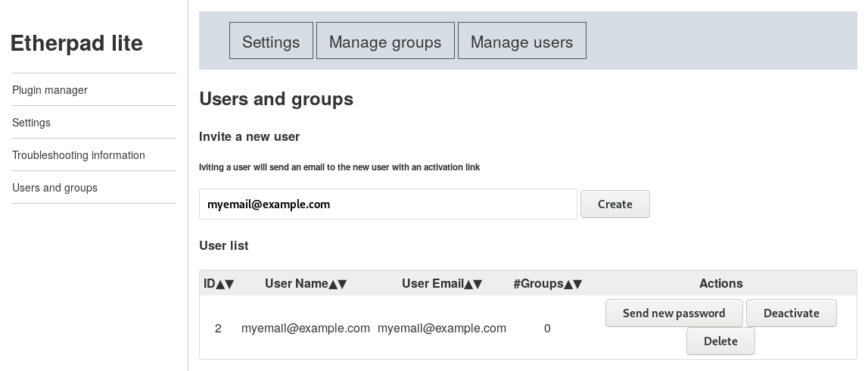The height and width of the screenshot is (371, 868).
Task: Select User Name cell myemail@example.com
Action: pyautogui.click(x=306, y=329)
